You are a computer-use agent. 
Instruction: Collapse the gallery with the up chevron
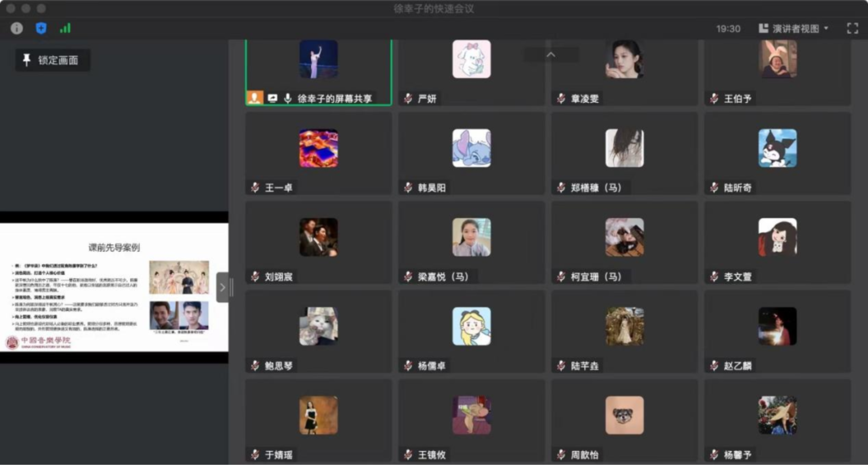[551, 55]
